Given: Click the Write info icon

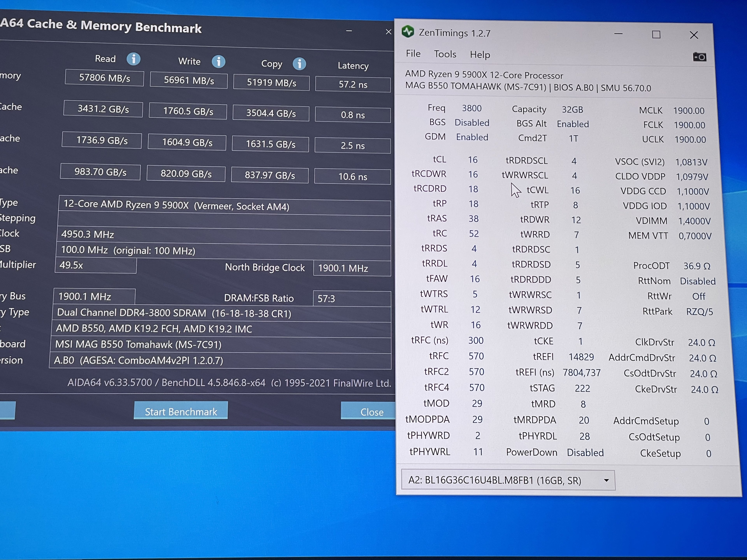Looking at the screenshot, I should pyautogui.click(x=218, y=61).
